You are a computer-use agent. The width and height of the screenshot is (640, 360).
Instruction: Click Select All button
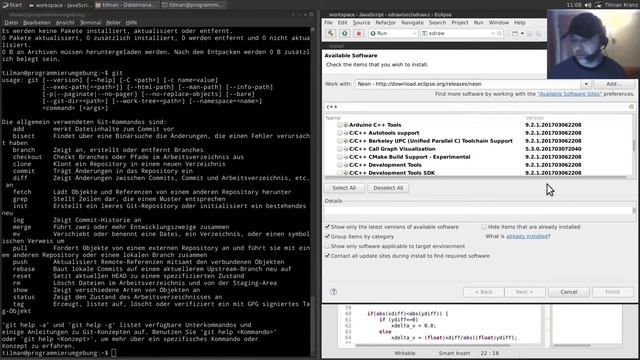(x=344, y=188)
